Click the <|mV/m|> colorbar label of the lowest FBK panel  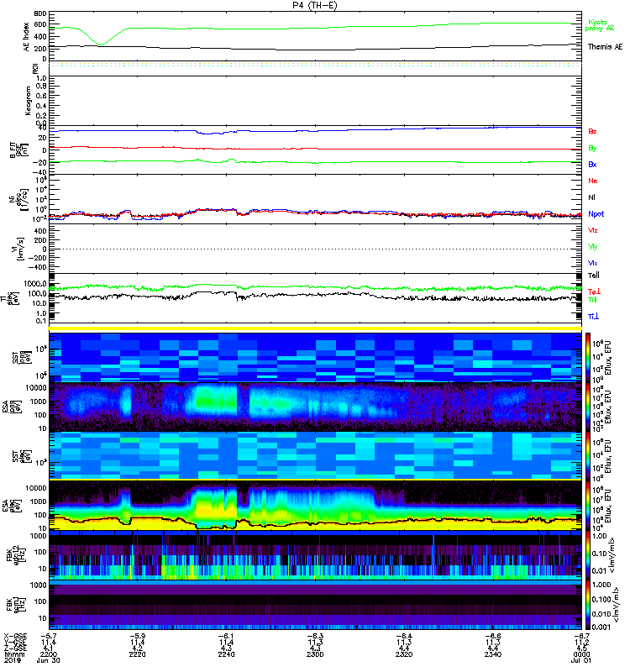click(616, 605)
